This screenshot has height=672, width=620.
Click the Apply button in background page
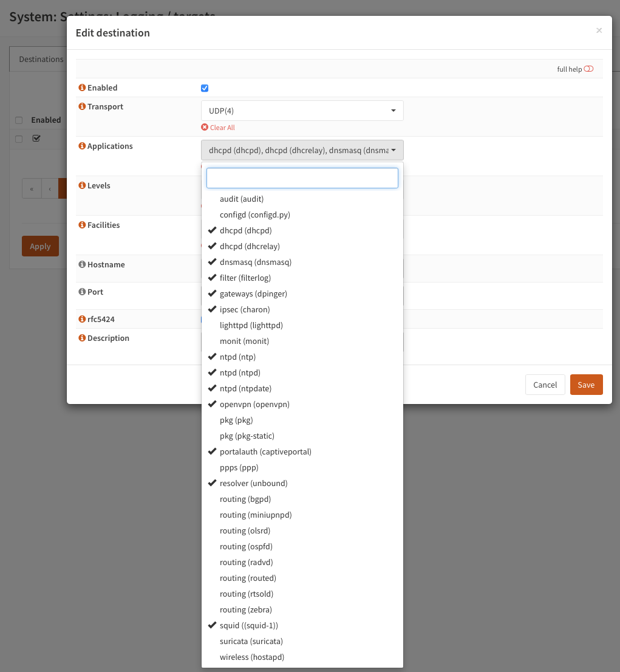click(x=40, y=246)
